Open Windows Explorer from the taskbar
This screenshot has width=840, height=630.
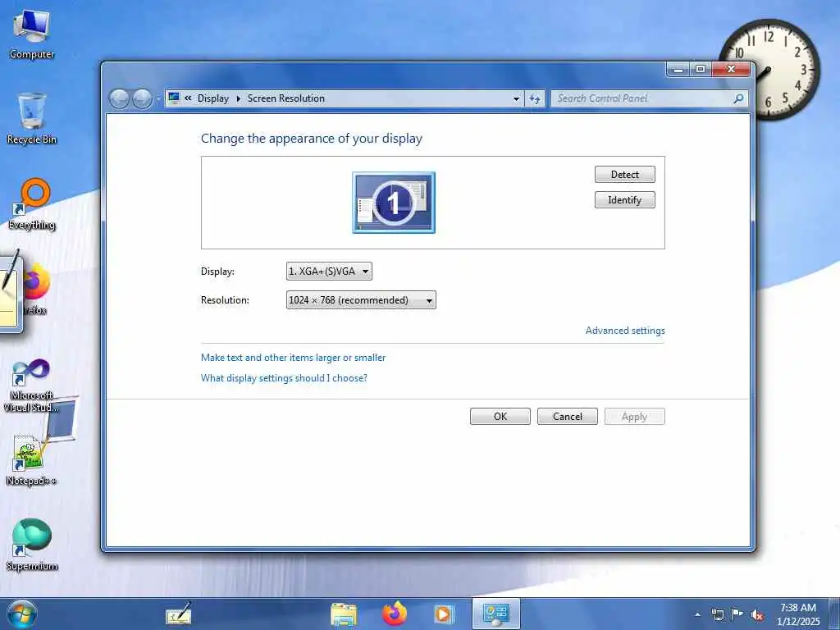(x=344, y=614)
